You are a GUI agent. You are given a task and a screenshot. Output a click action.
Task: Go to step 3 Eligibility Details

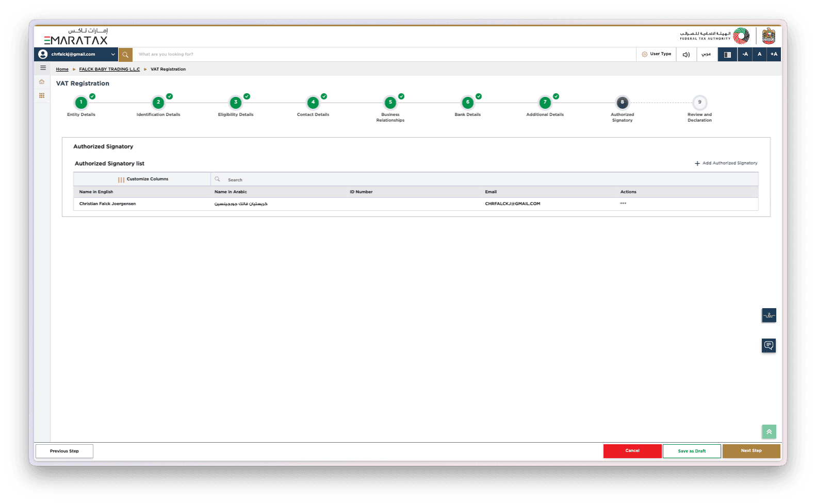[236, 102]
